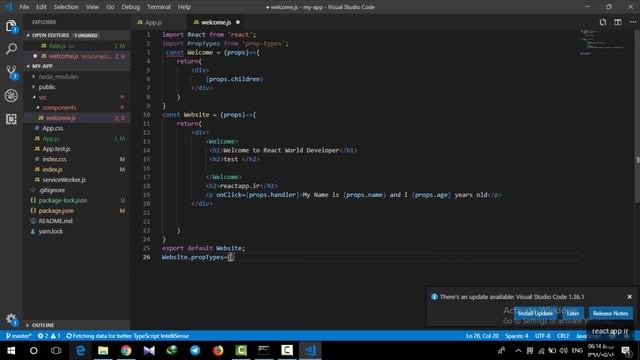Close the update notification

click(x=629, y=297)
